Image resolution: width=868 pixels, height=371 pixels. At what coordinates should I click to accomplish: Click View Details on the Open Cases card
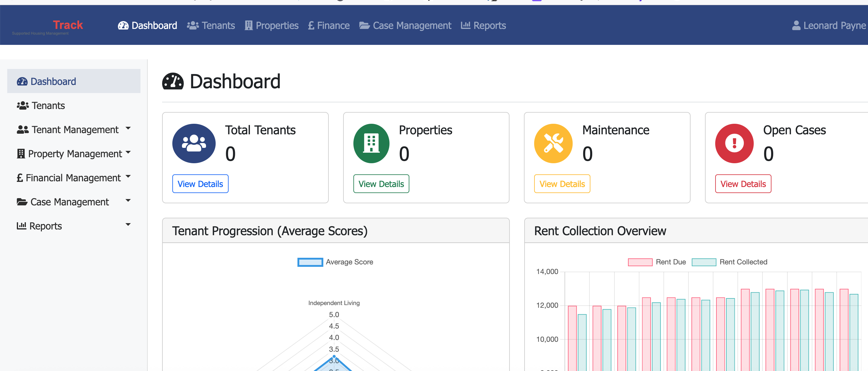click(x=743, y=184)
